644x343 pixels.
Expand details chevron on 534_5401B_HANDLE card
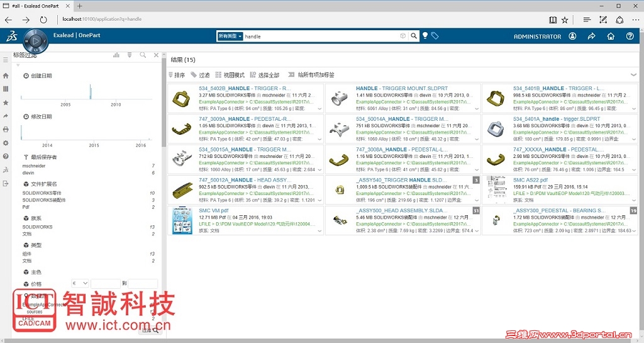pyautogui.click(x=634, y=109)
